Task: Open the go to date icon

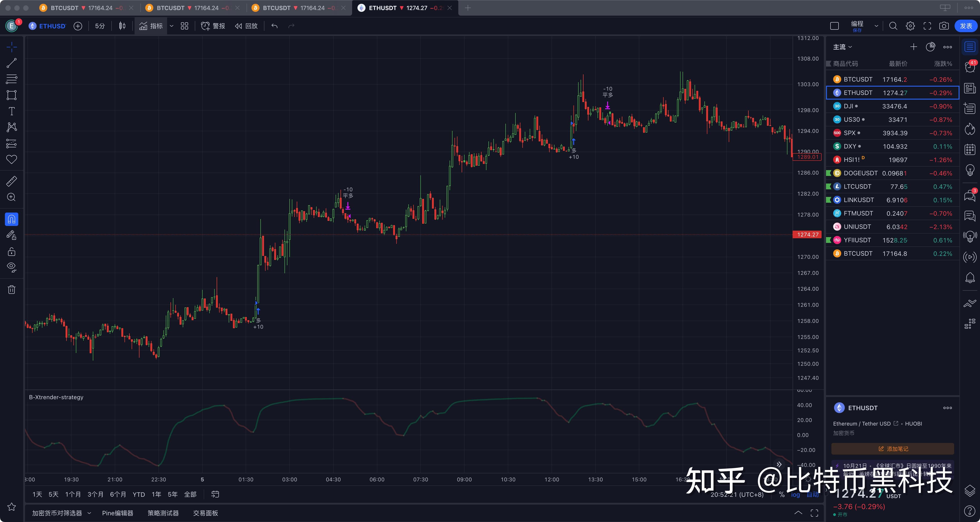Action: click(215, 494)
